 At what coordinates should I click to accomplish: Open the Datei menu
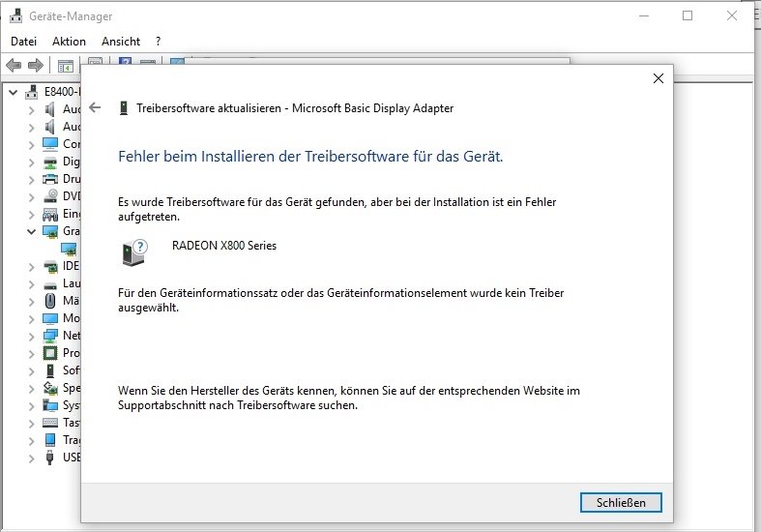(23, 42)
